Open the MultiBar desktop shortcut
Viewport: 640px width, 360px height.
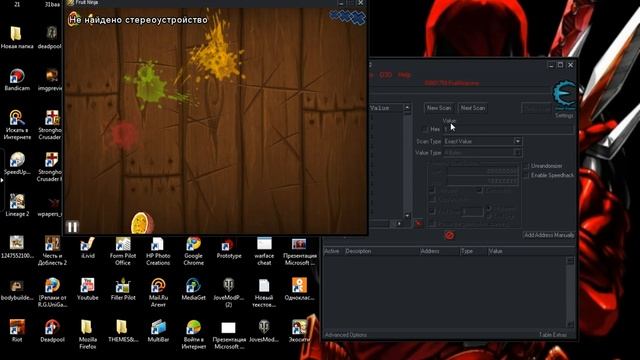[x=158, y=331]
